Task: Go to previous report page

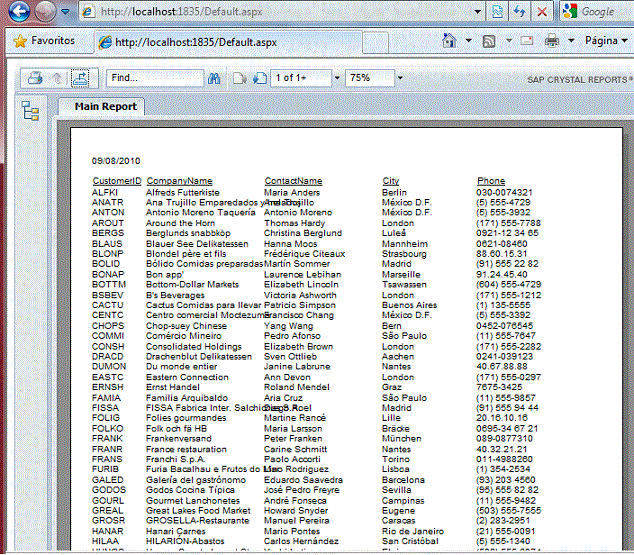Action: pyautogui.click(x=239, y=78)
